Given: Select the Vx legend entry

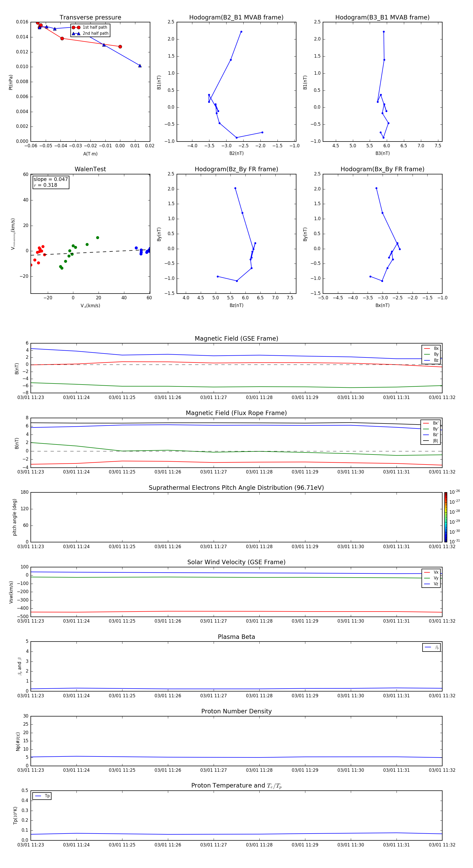Looking at the screenshot, I should click(x=431, y=572).
